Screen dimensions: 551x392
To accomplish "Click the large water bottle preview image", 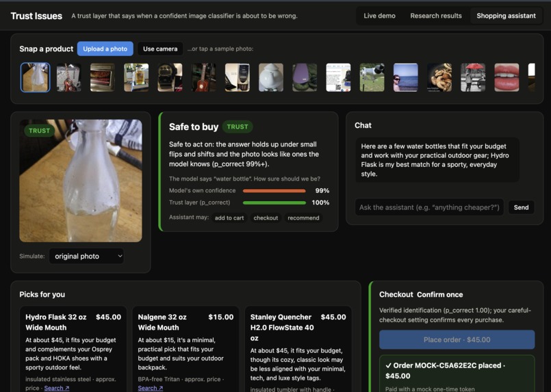I will (81, 181).
